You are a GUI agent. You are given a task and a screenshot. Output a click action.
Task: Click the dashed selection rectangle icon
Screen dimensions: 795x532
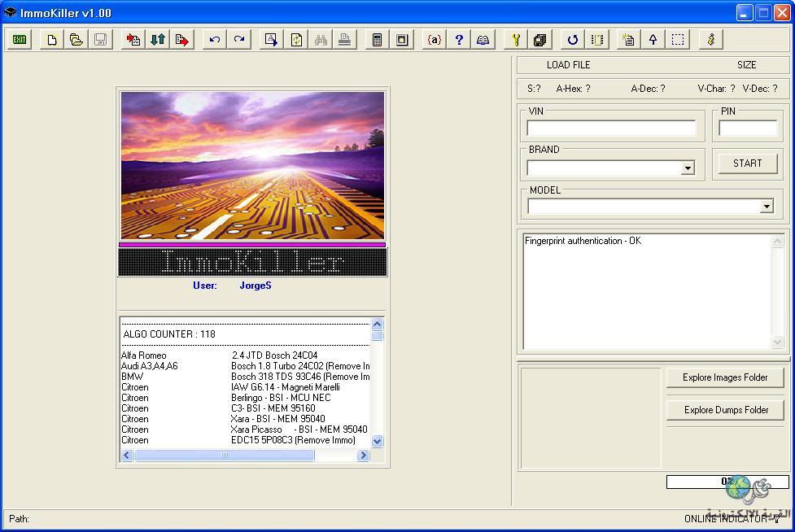tap(678, 40)
